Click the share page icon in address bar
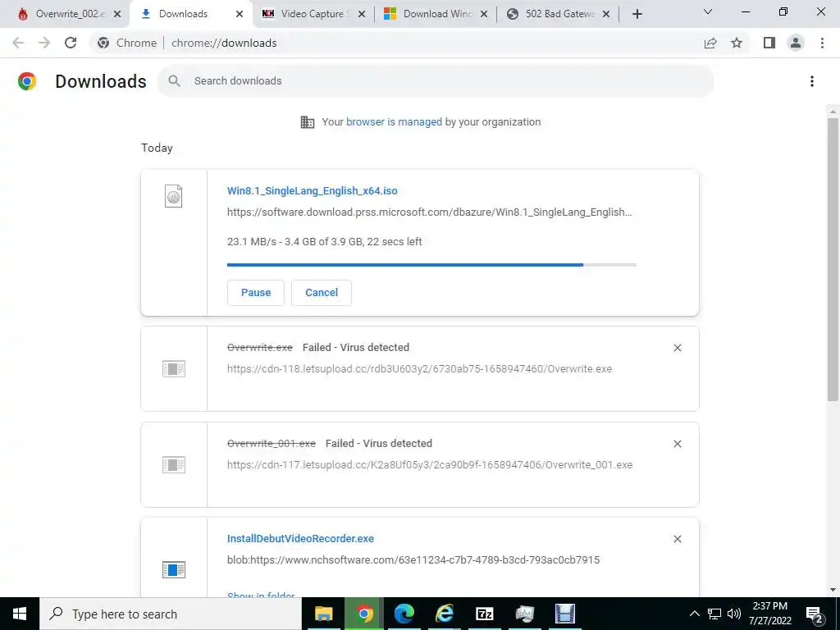 (710, 43)
